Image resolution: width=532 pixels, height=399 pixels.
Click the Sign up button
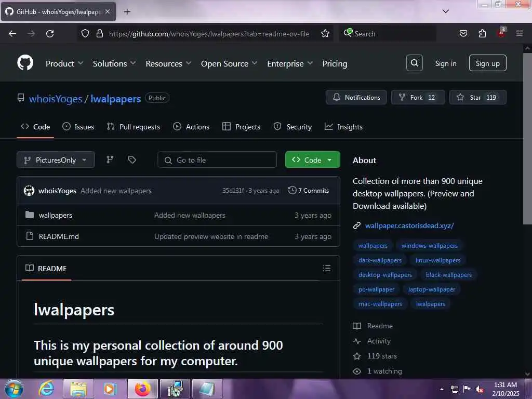point(487,63)
